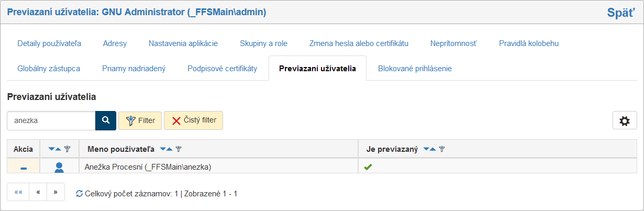This screenshot has height=211, width=644.
Task: Switch to the Podpisové certifikáty tab
Action: 222,69
